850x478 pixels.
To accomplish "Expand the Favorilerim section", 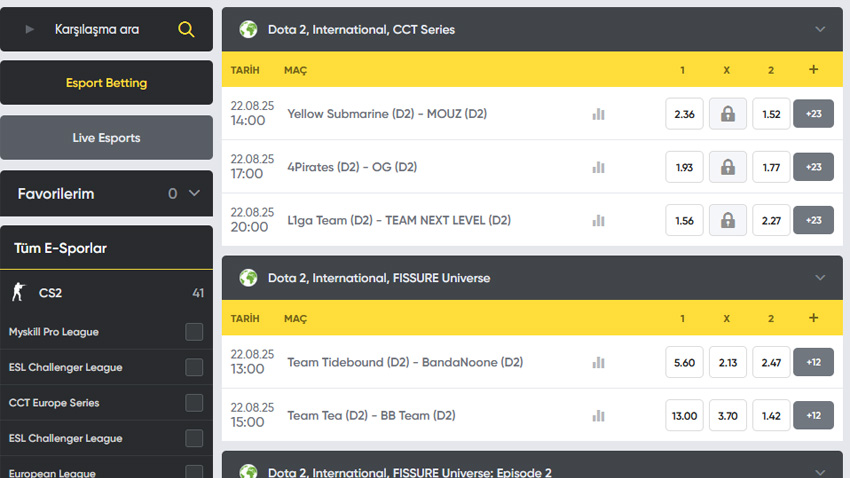I will (x=194, y=194).
